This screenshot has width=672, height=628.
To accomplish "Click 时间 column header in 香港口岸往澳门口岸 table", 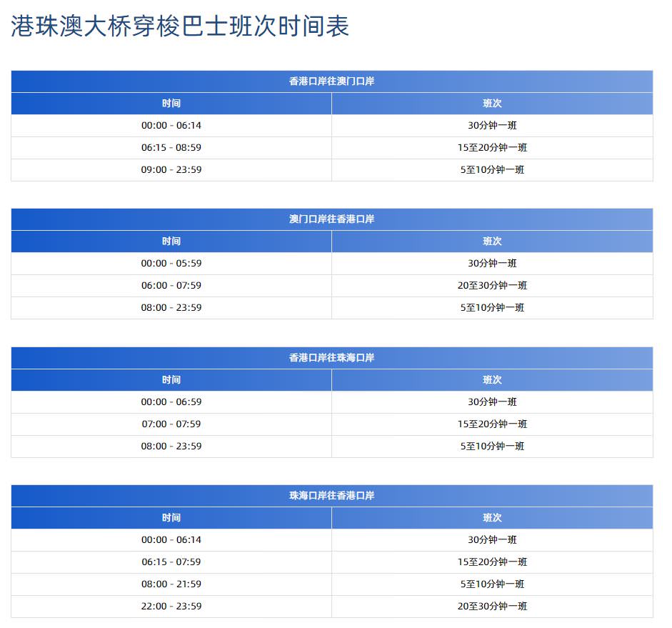I will tap(171, 104).
